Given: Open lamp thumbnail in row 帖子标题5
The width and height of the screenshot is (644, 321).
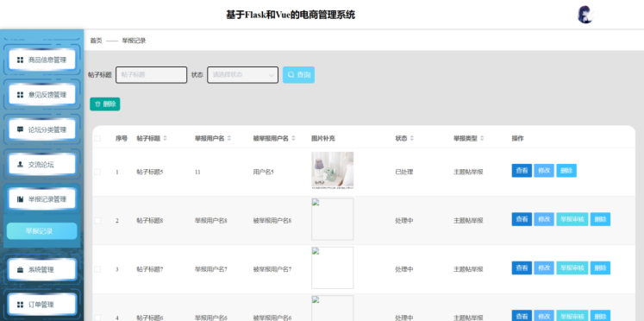Looking at the screenshot, I should point(332,170).
